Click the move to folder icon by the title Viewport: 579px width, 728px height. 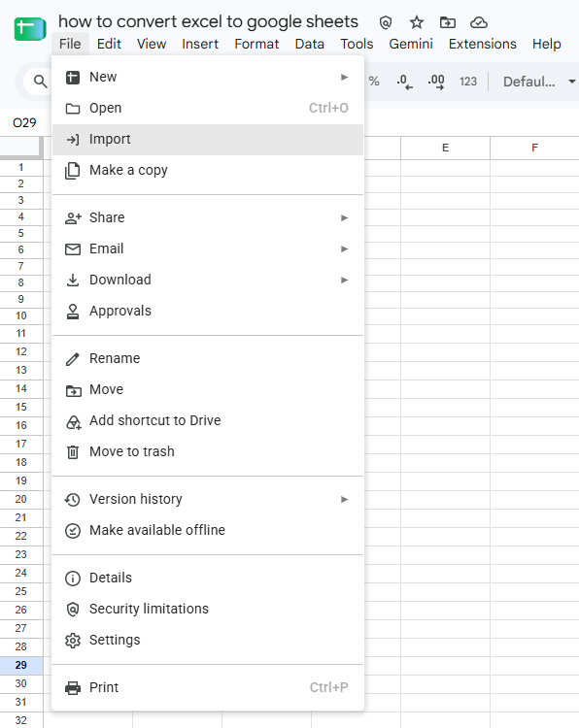pos(448,22)
